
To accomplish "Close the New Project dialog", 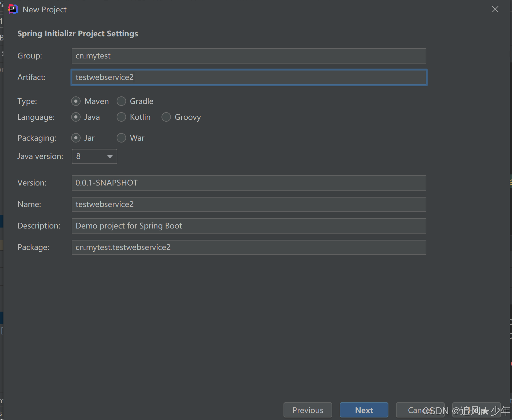I will point(495,9).
